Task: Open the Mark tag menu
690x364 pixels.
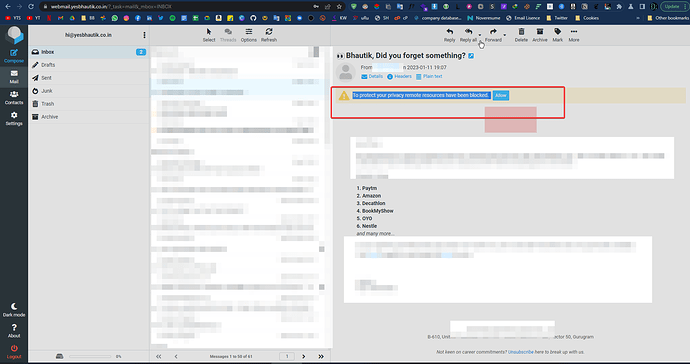Action: tap(558, 35)
